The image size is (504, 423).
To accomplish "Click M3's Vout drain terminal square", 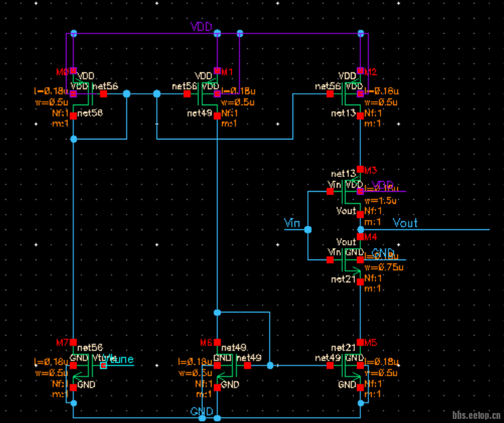I will coord(360,215).
